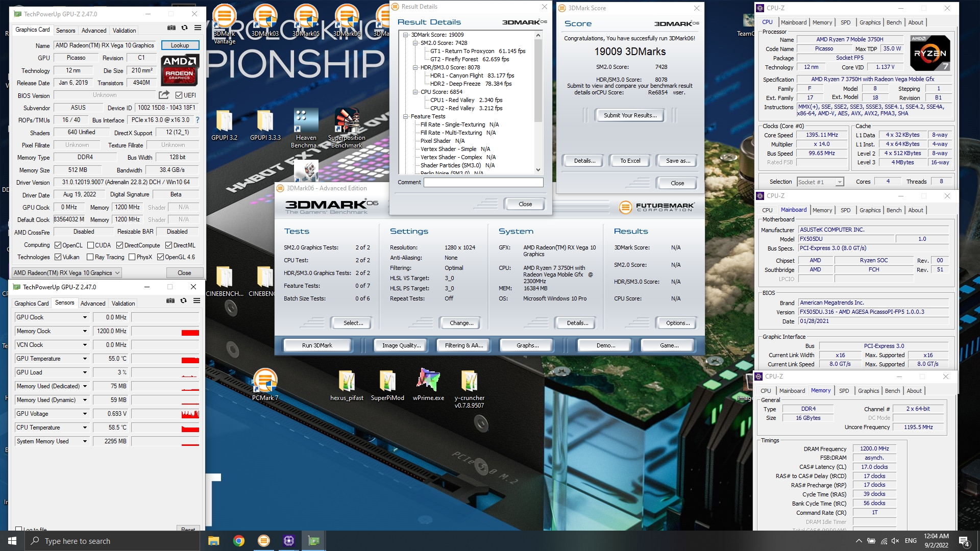Open 3DMark06 desktop shortcut
This screenshot has width=980, height=551.
click(347, 20)
